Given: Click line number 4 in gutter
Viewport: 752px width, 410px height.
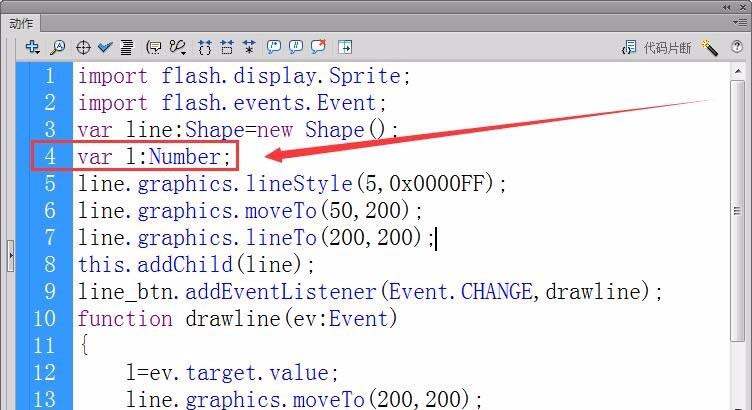Looking at the screenshot, I should coord(50,156).
